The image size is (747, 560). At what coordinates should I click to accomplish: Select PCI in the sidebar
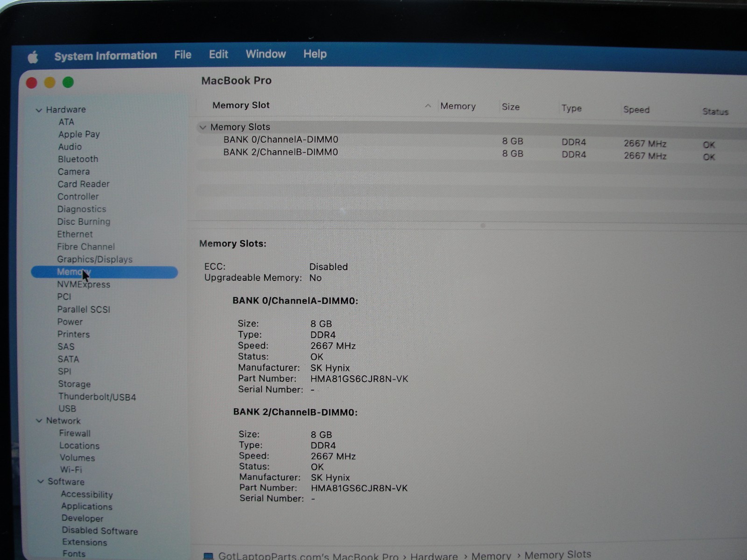pos(64,297)
